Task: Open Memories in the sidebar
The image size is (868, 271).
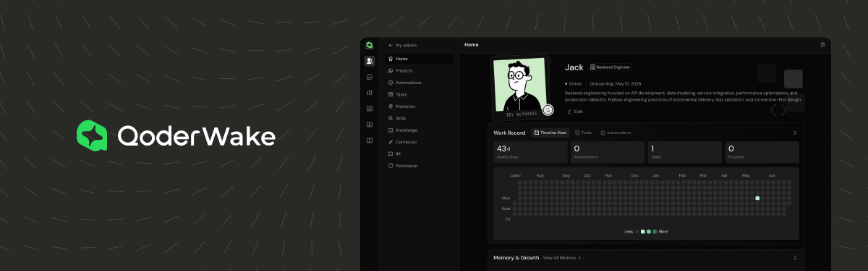Action: pos(420,107)
